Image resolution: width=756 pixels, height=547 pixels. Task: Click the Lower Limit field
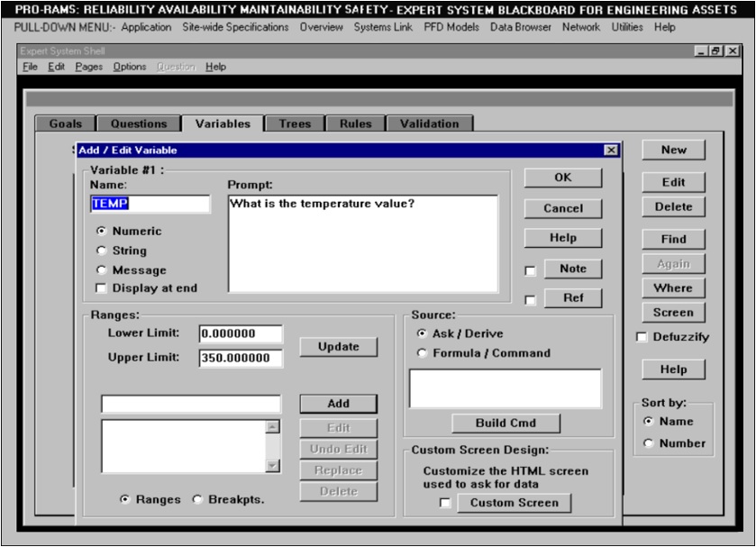click(x=241, y=333)
